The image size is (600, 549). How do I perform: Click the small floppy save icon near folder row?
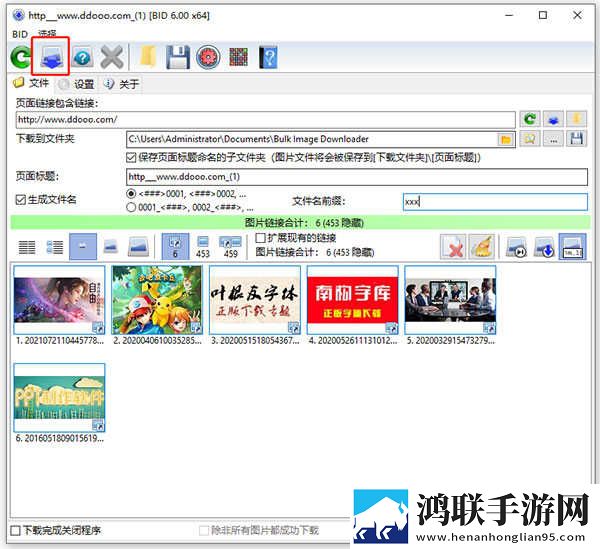(x=576, y=138)
